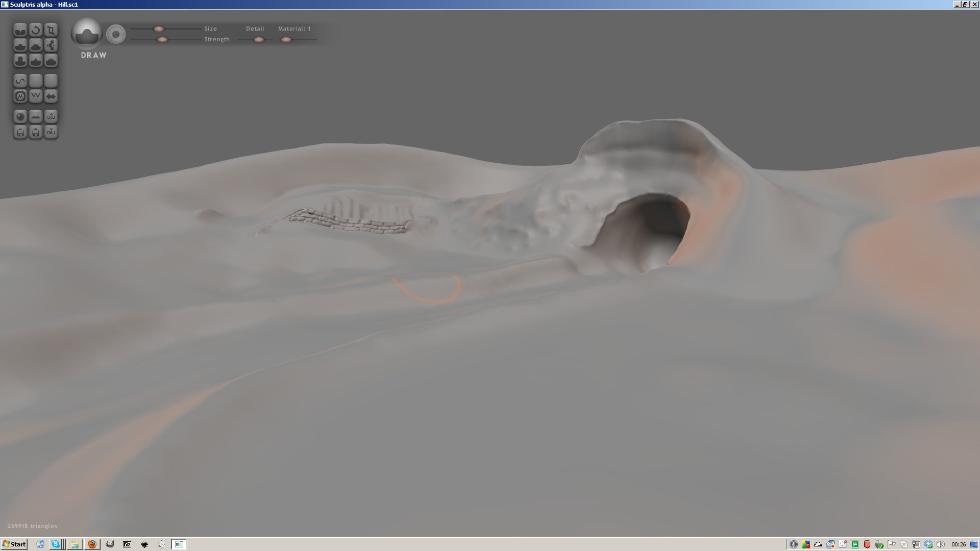Click the Detail slider handle

[x=259, y=40]
